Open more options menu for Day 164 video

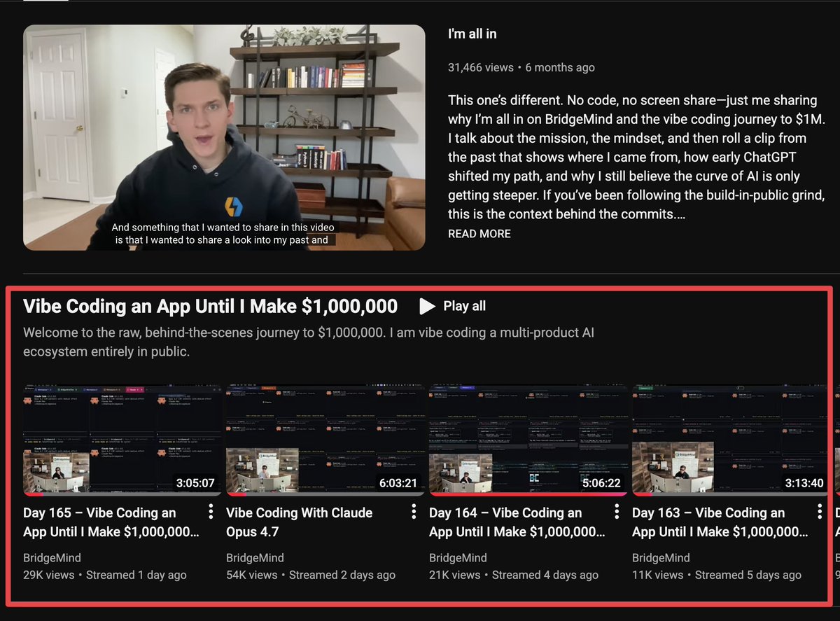617,512
